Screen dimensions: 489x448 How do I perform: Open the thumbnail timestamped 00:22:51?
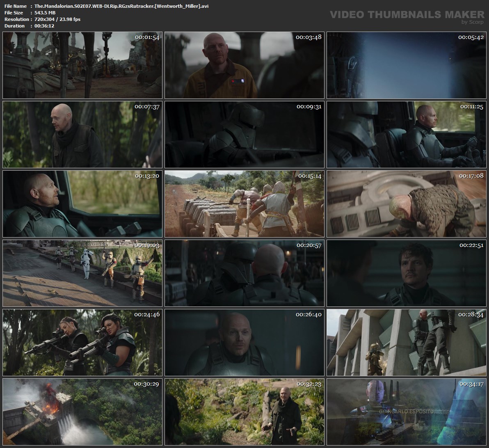(407, 273)
